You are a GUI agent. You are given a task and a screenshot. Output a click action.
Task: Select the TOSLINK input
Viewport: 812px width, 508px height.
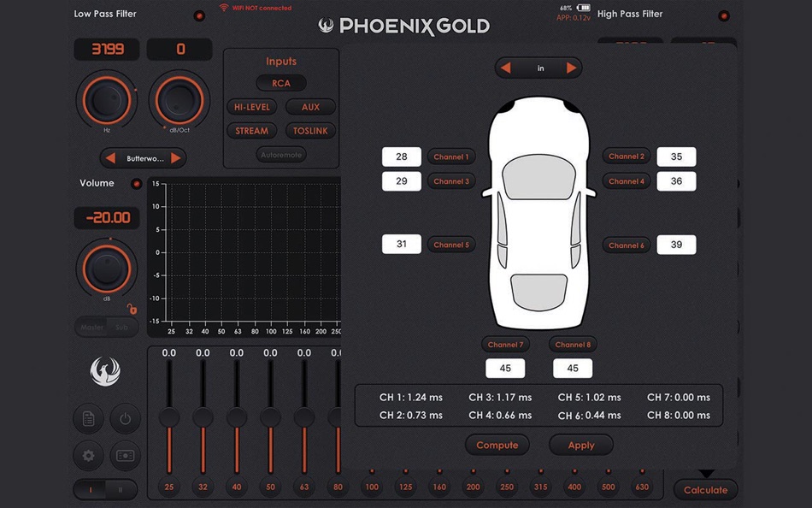coord(311,131)
